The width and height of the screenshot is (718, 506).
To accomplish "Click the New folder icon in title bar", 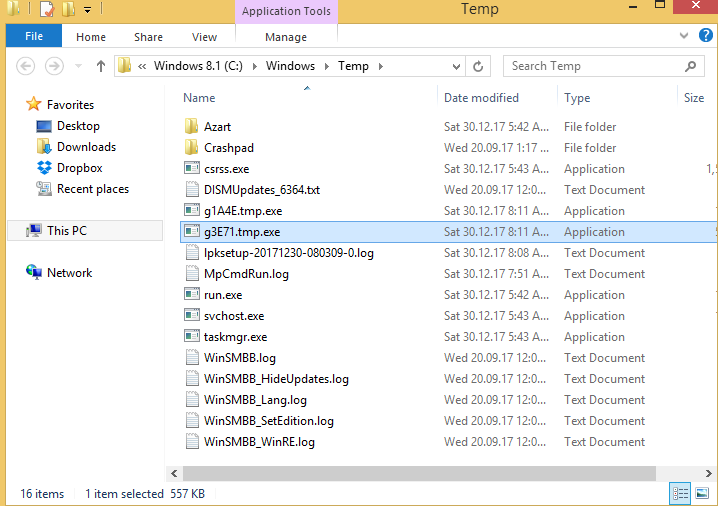I will pyautogui.click(x=68, y=10).
